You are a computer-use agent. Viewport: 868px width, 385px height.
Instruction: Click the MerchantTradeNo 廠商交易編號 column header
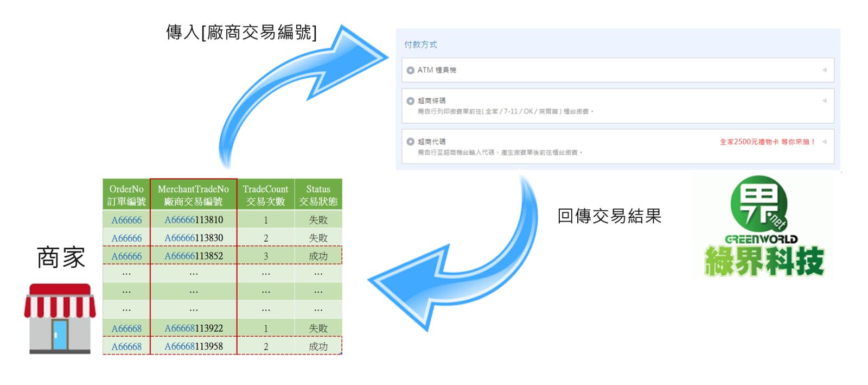(x=194, y=195)
